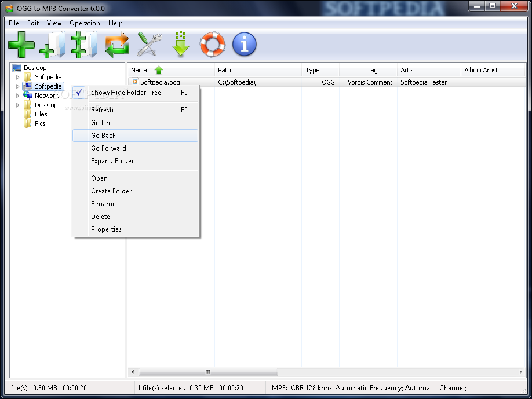Minimize the OGG to MP3 Converter window
This screenshot has height=399, width=532.
[477, 6]
